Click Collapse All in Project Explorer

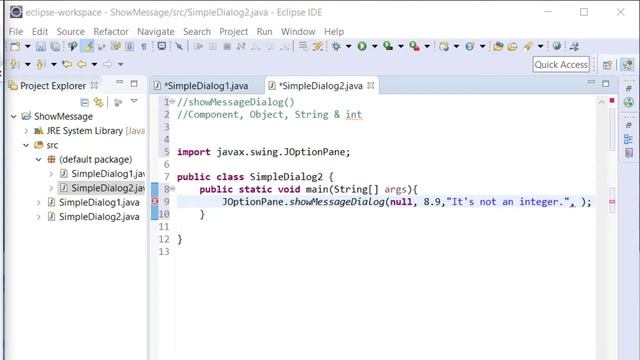pyautogui.click(x=84, y=102)
